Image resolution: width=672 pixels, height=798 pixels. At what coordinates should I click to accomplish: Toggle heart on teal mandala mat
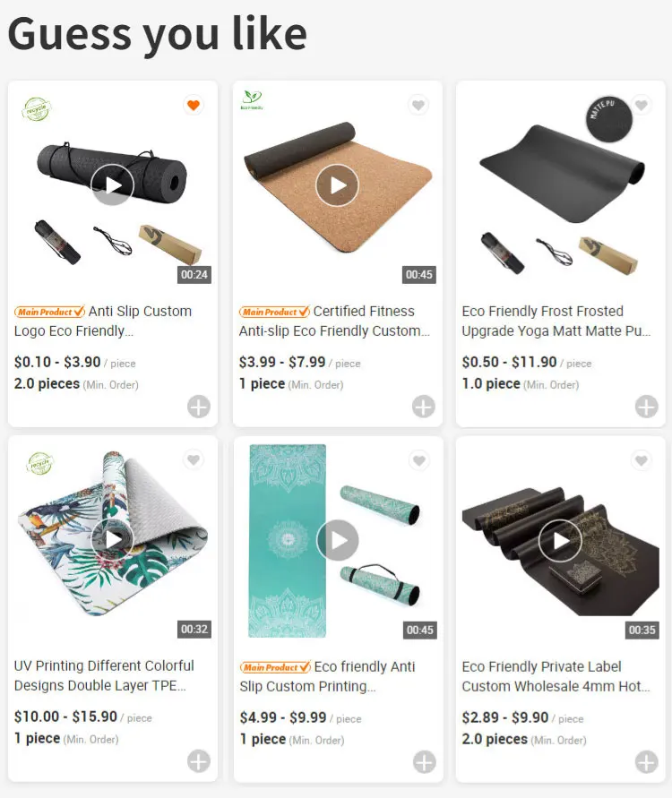pyautogui.click(x=419, y=460)
